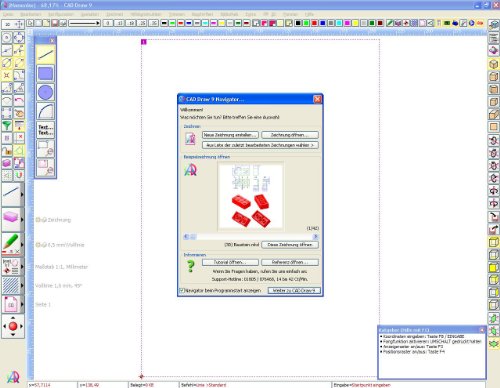Open the first item in the menu bar
500x388 pixels.
pos(8,14)
